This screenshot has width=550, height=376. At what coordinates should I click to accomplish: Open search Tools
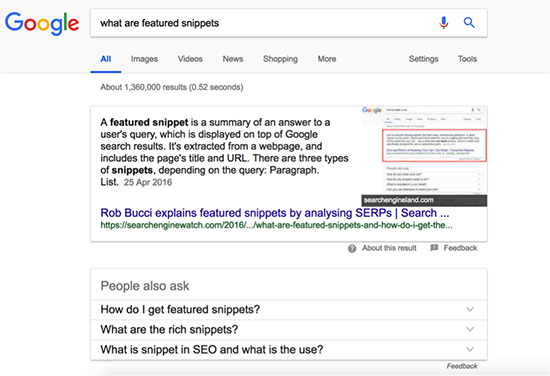[x=467, y=59]
